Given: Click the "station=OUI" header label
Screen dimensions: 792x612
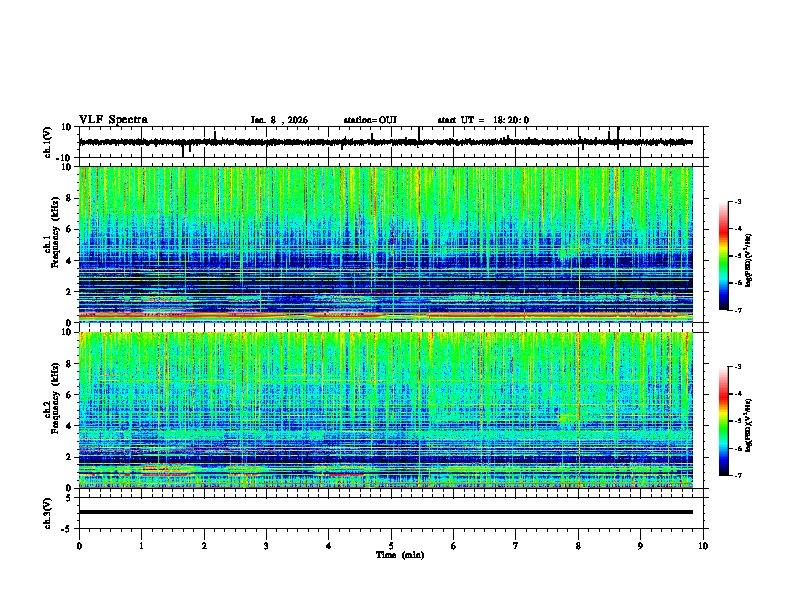Looking at the screenshot, I should tap(370, 120).
